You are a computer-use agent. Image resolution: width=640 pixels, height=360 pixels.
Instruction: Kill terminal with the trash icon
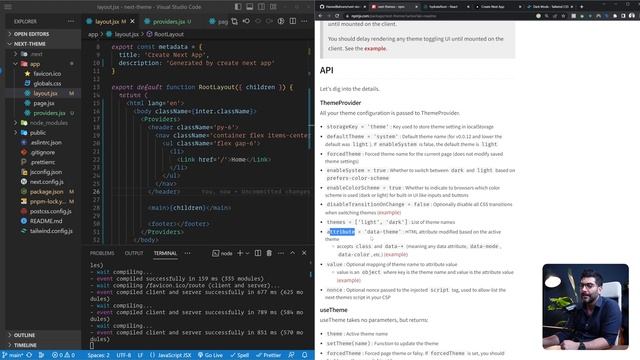pos(269,253)
